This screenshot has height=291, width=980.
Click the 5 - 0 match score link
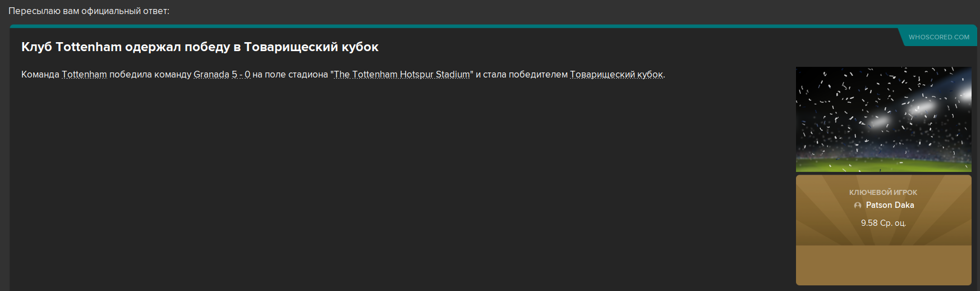[241, 75]
